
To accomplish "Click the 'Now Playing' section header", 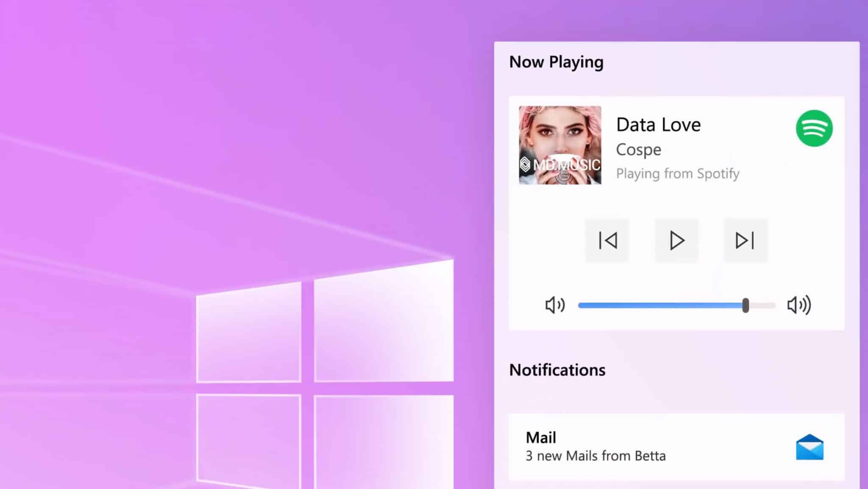I will coord(556,62).
